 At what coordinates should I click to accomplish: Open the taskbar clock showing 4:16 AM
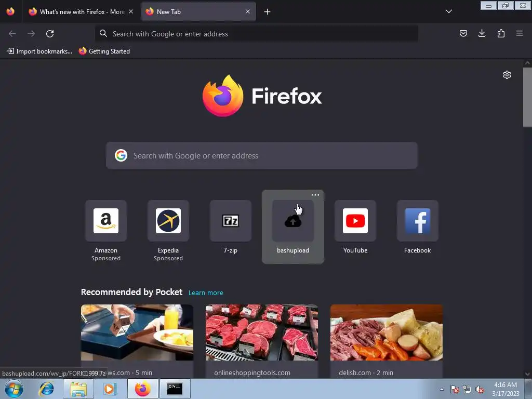click(506, 389)
